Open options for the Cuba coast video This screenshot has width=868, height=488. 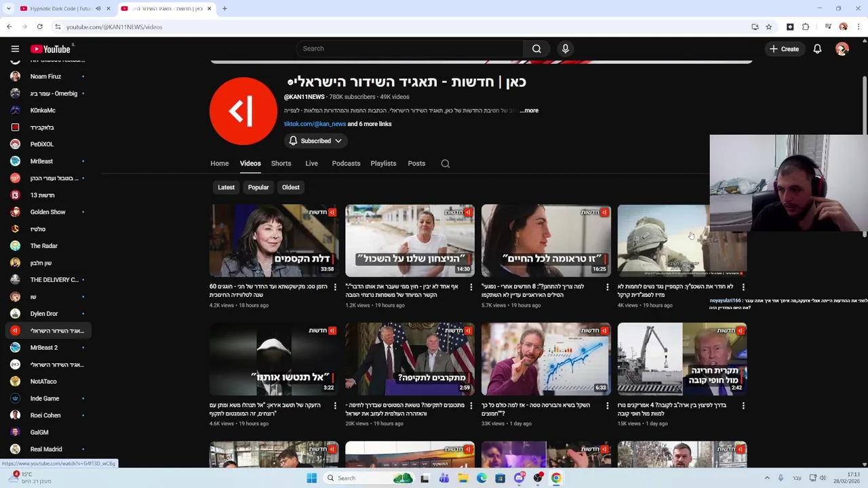(743, 406)
